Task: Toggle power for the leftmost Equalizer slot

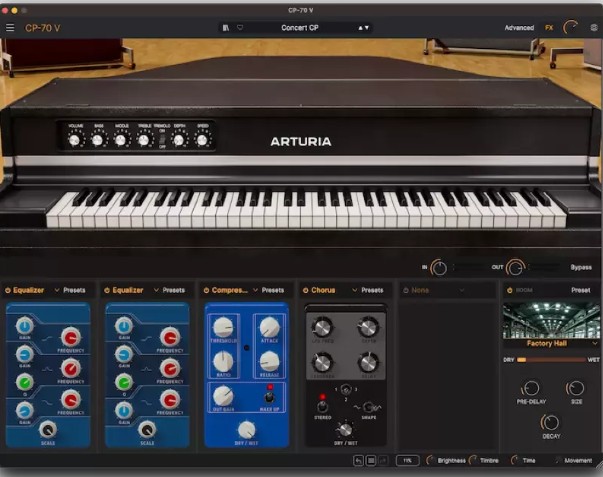Action: tap(8, 290)
